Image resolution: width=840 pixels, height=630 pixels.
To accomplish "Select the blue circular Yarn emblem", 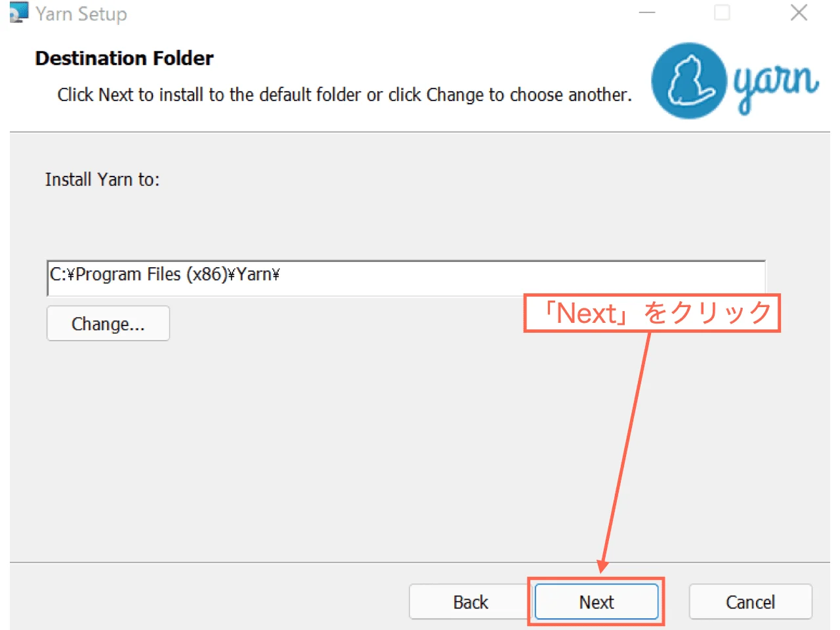I will (688, 80).
